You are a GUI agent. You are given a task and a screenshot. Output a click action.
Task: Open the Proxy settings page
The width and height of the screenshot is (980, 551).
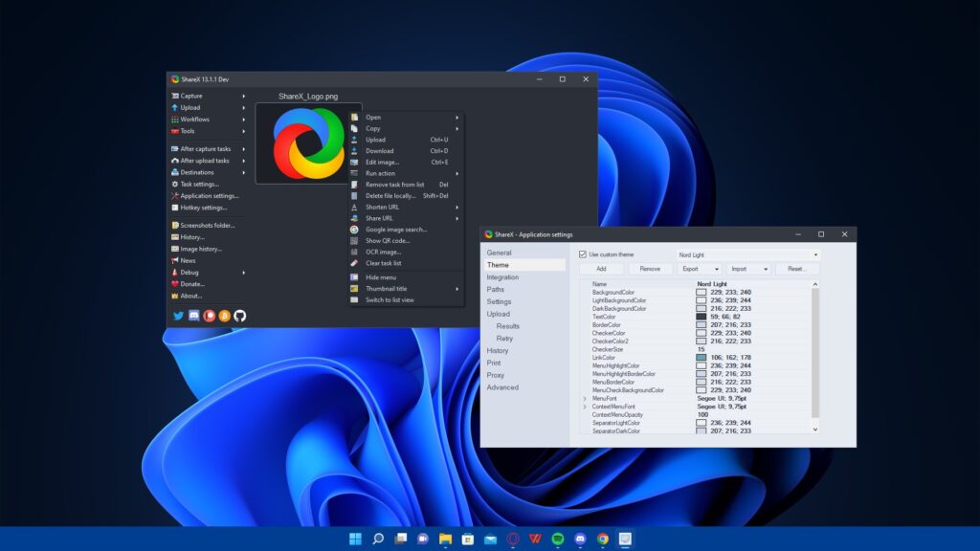[495, 375]
